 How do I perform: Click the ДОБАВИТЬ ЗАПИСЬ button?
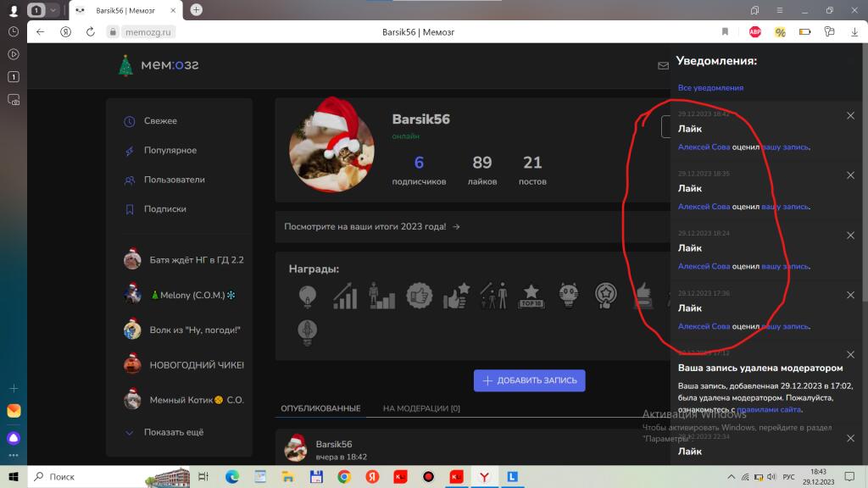pyautogui.click(x=529, y=380)
